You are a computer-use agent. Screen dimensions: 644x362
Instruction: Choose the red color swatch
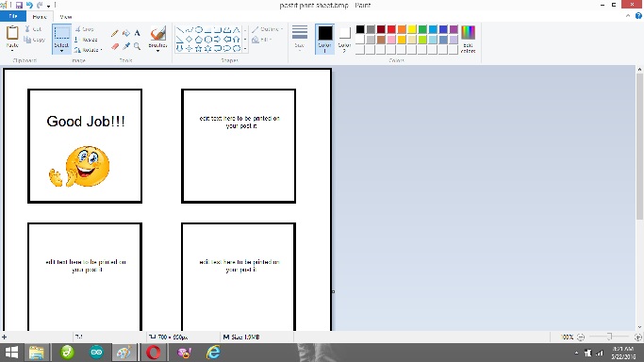(391, 29)
